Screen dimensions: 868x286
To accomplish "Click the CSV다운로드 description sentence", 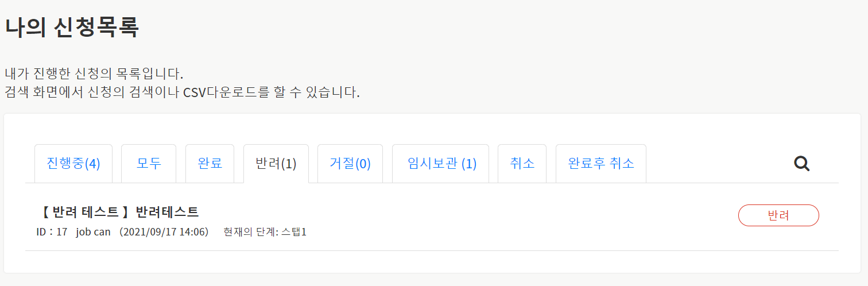I will tap(182, 92).
